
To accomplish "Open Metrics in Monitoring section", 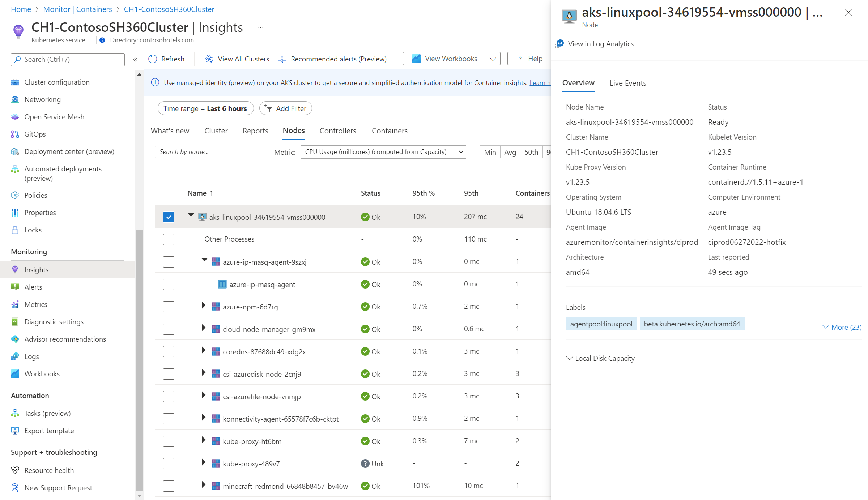I will (35, 304).
